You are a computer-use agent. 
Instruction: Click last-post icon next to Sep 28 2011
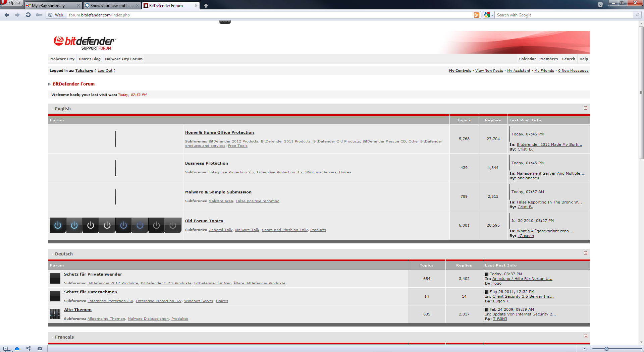tap(487, 292)
